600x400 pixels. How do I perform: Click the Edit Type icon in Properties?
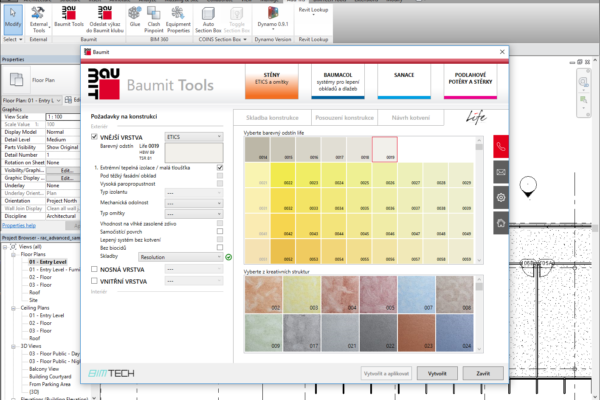pos(69,100)
